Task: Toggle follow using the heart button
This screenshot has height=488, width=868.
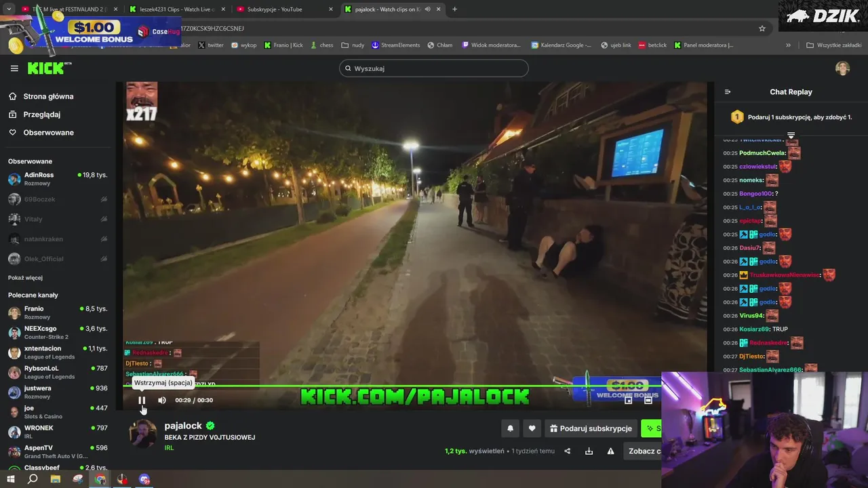Action: (532, 428)
